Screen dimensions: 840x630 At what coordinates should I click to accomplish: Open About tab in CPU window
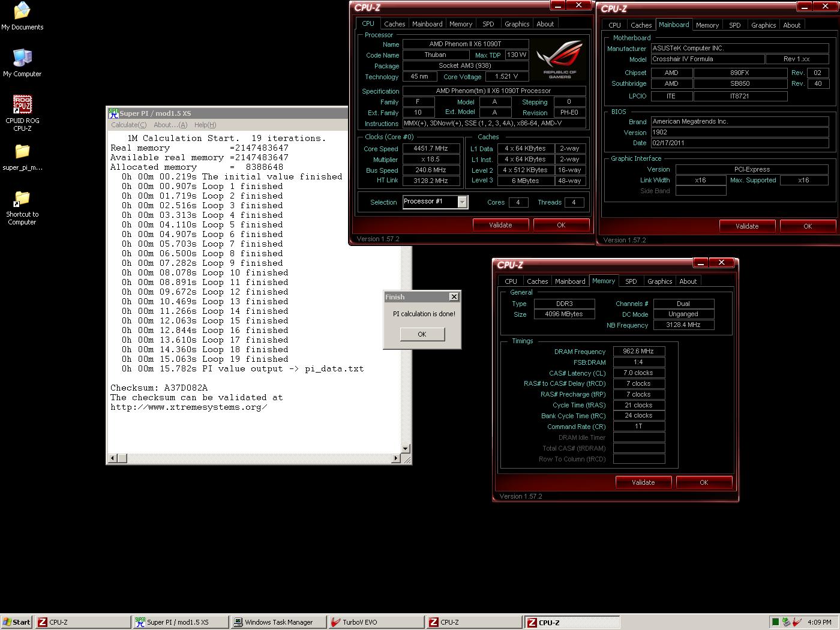click(545, 24)
